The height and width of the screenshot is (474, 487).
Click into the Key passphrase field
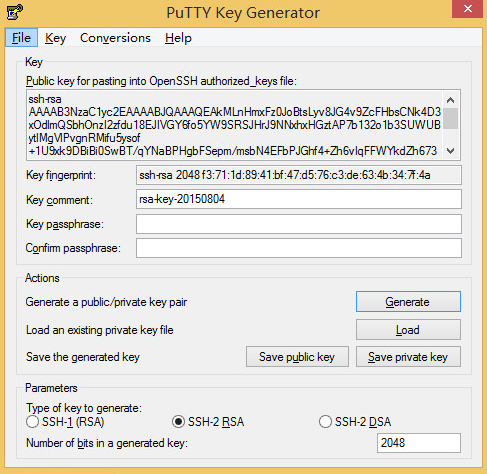coord(299,224)
